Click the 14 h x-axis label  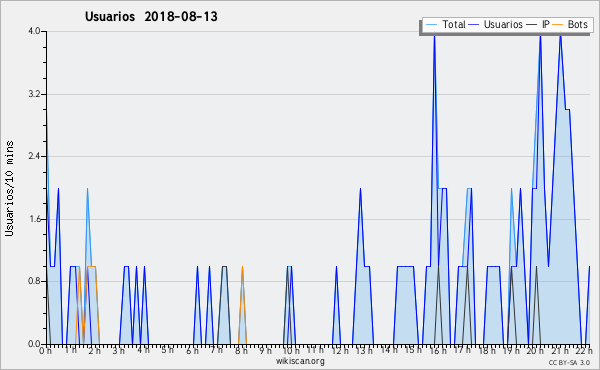389,350
